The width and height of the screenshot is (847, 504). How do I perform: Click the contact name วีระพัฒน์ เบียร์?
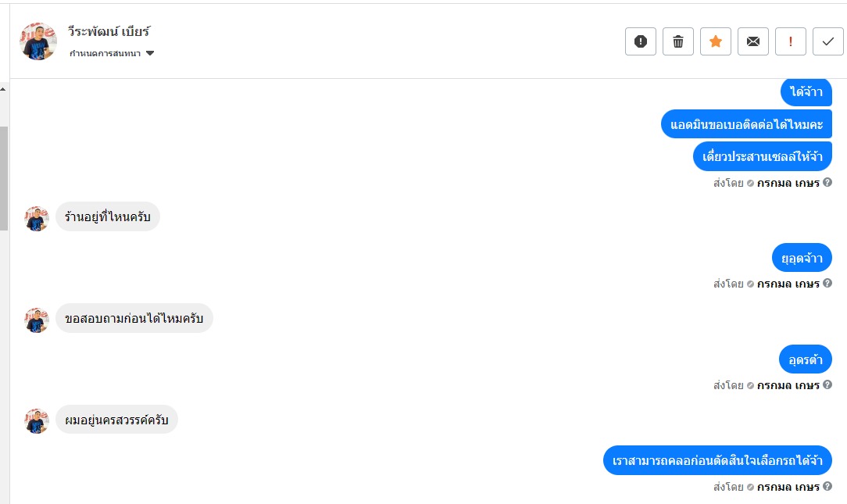[109, 32]
